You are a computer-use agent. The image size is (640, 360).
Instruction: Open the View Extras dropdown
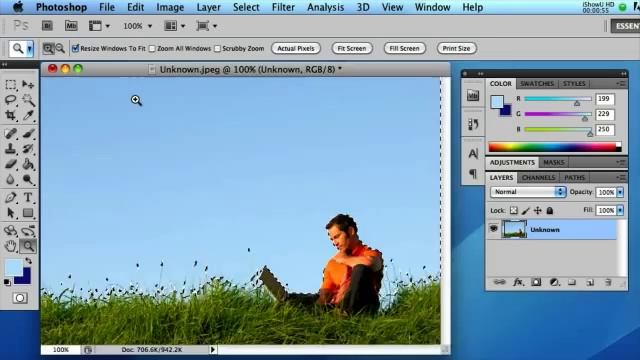click(99, 26)
